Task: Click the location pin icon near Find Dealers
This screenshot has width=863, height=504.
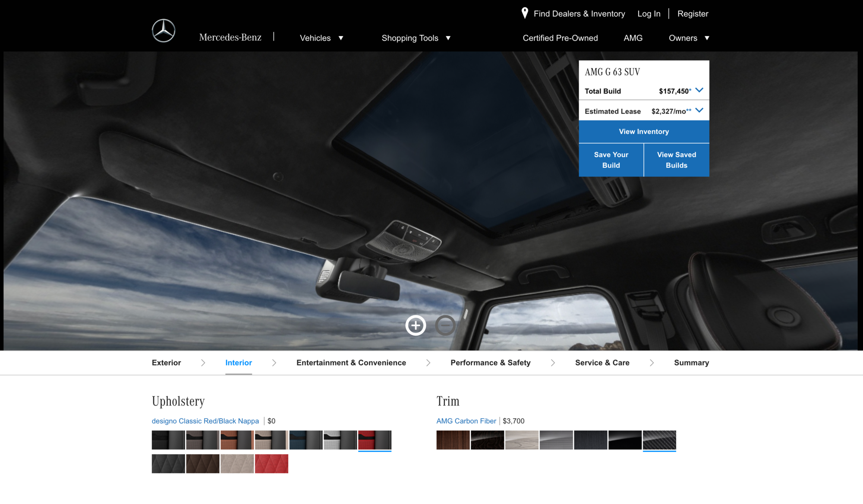Action: (x=524, y=13)
